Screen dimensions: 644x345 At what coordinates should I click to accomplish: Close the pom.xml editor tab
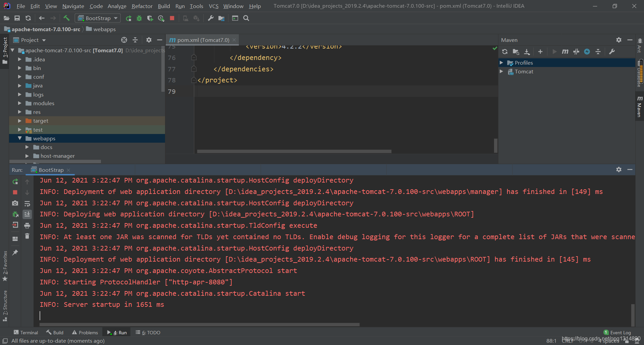234,40
